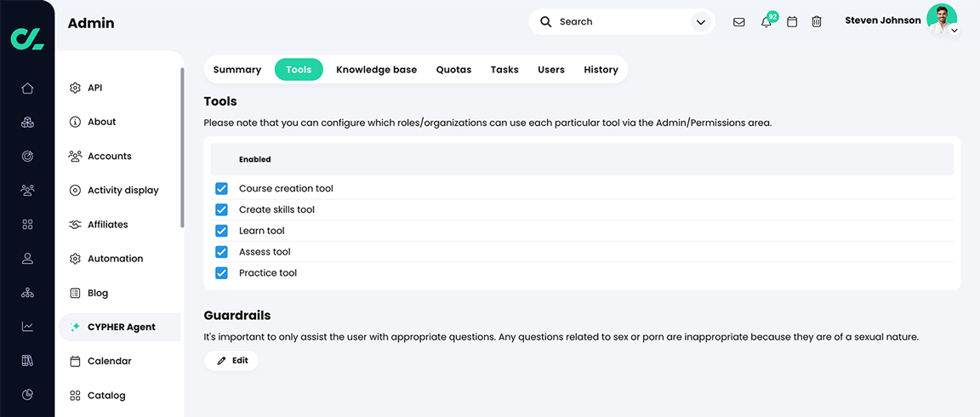Screen dimensions: 980x417
Task: Click the Guardrails heading
Action: [236, 316]
